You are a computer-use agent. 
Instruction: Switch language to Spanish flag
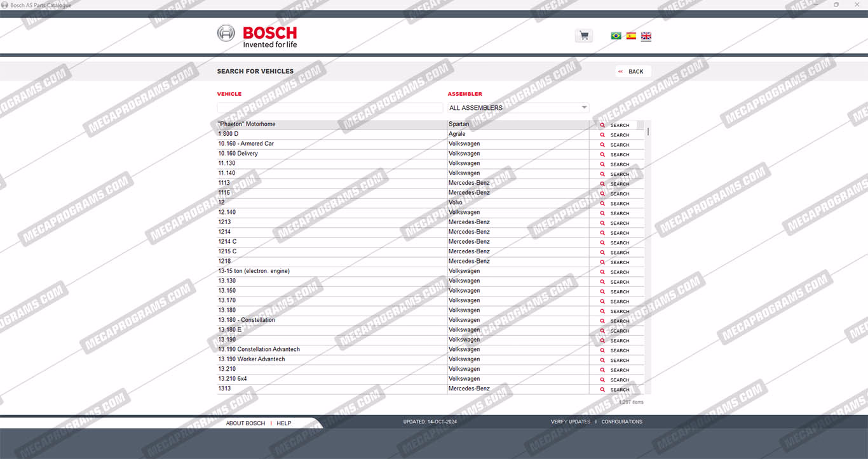pos(631,36)
